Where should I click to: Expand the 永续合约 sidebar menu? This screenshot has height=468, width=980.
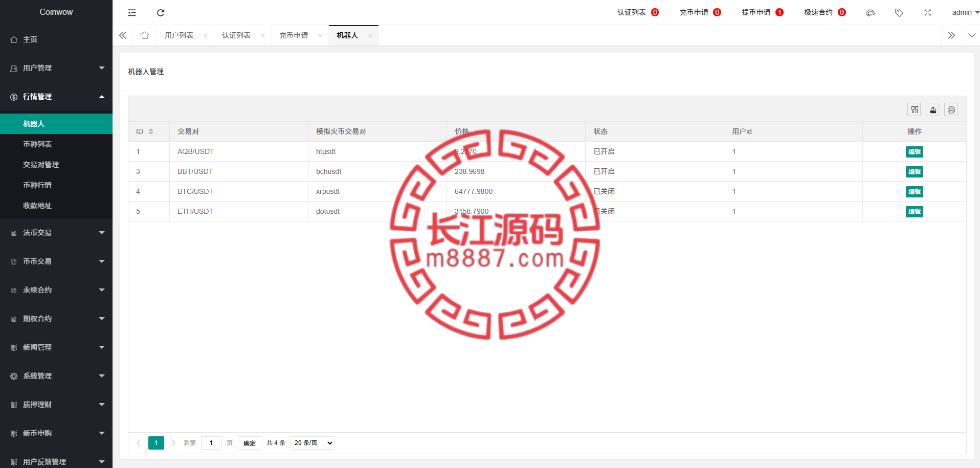click(x=56, y=290)
